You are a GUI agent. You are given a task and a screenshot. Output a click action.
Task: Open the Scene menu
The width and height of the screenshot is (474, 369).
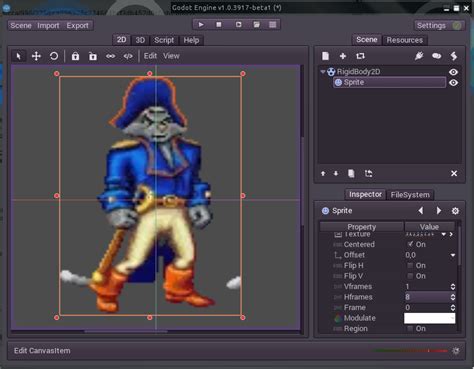coord(21,26)
